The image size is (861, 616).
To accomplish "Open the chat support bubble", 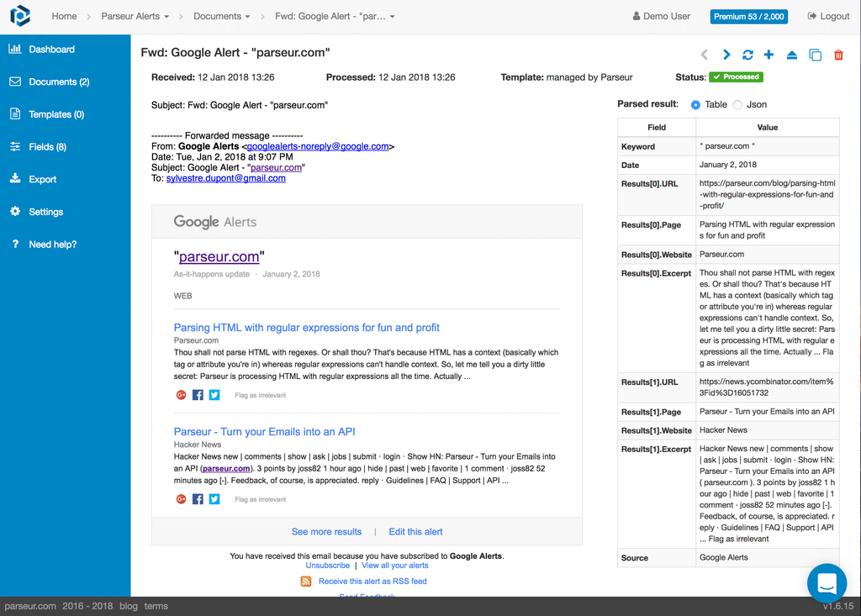I will (827, 582).
